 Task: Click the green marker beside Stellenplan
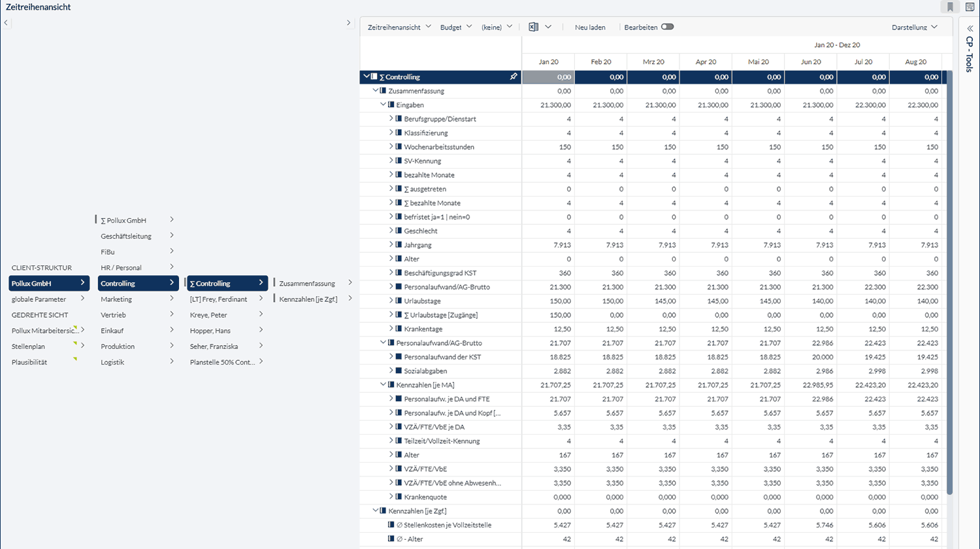tap(75, 343)
